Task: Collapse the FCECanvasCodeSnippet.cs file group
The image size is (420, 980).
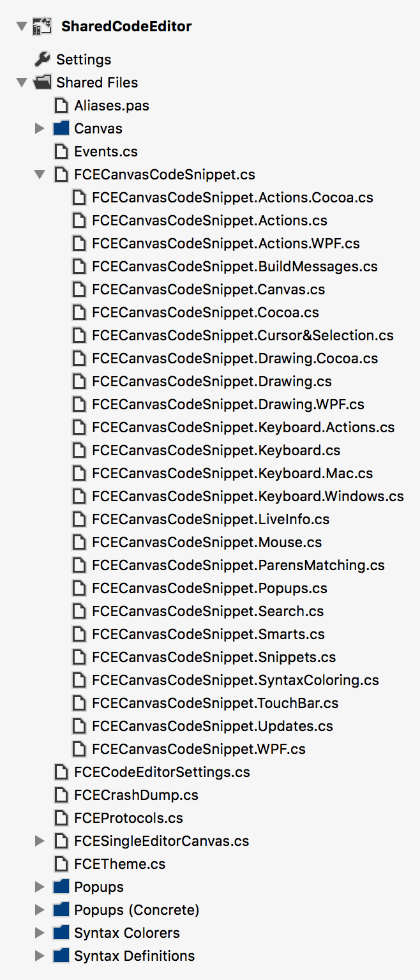Action: coord(40,174)
